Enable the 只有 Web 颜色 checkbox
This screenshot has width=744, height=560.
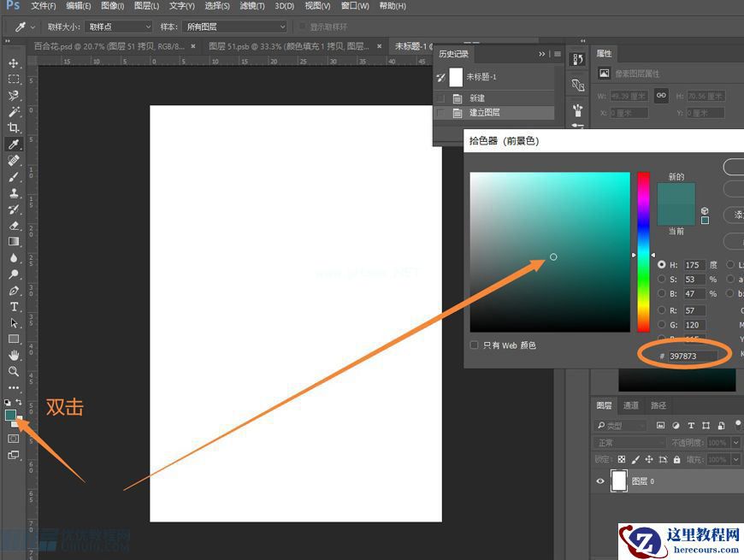coord(475,345)
